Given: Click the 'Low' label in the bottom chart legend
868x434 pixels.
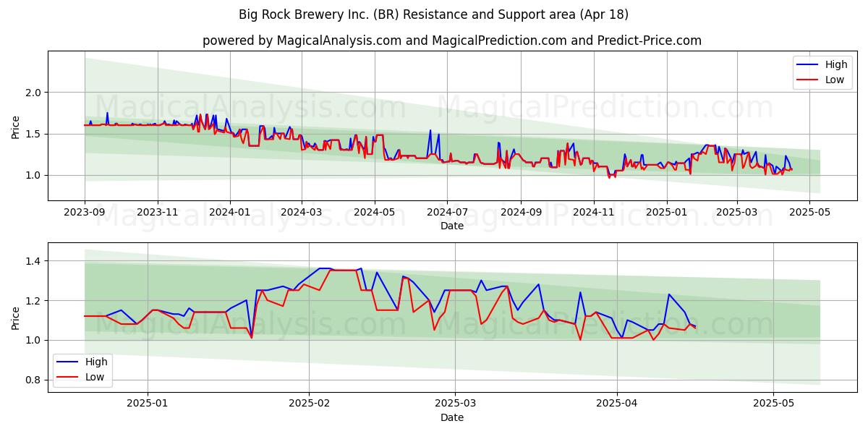Looking at the screenshot, I should tap(95, 377).
